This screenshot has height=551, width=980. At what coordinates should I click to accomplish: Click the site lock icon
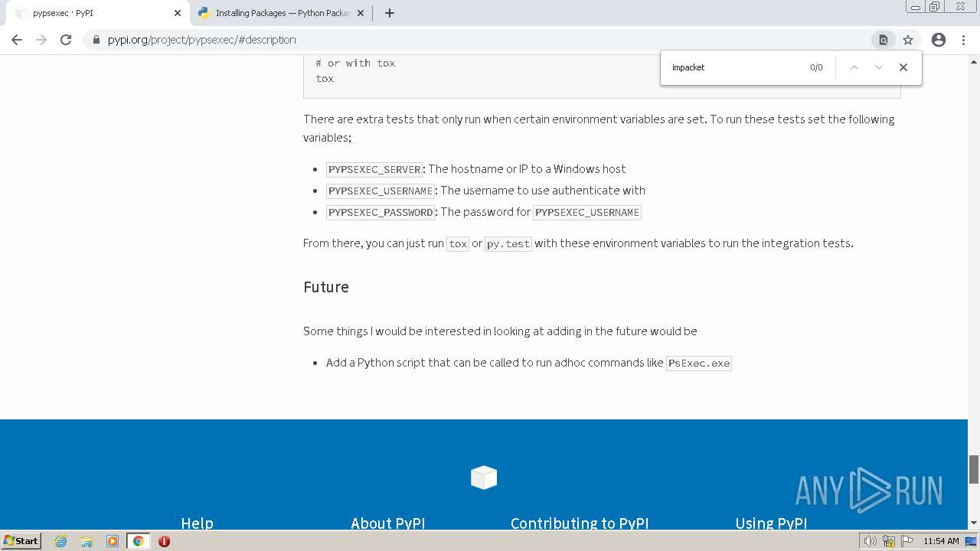point(96,40)
